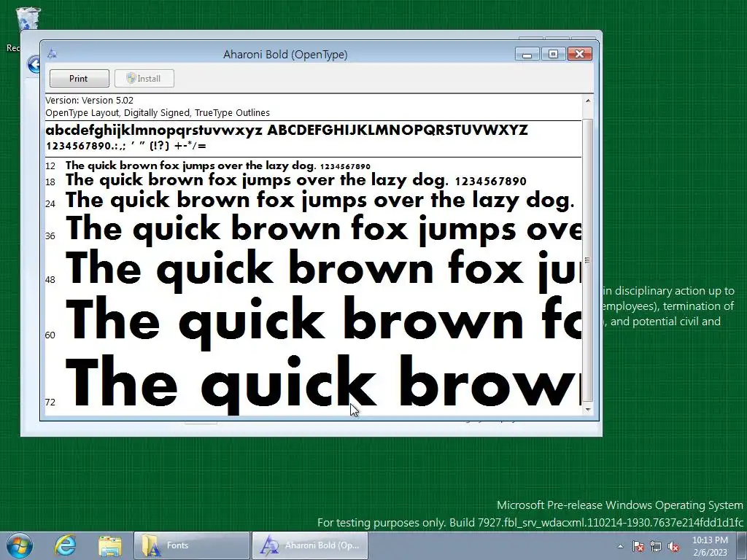Open the Recycle Bin on the desktop
The height and width of the screenshot is (560, 747).
(x=28, y=20)
